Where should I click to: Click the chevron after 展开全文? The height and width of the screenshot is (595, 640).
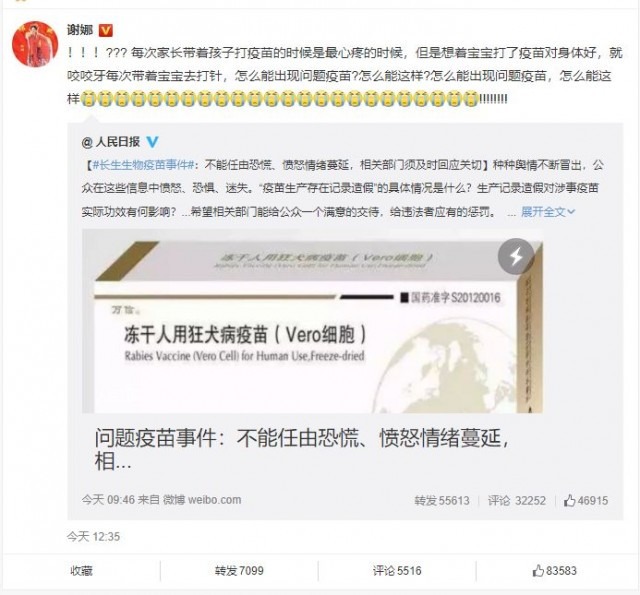[571, 212]
